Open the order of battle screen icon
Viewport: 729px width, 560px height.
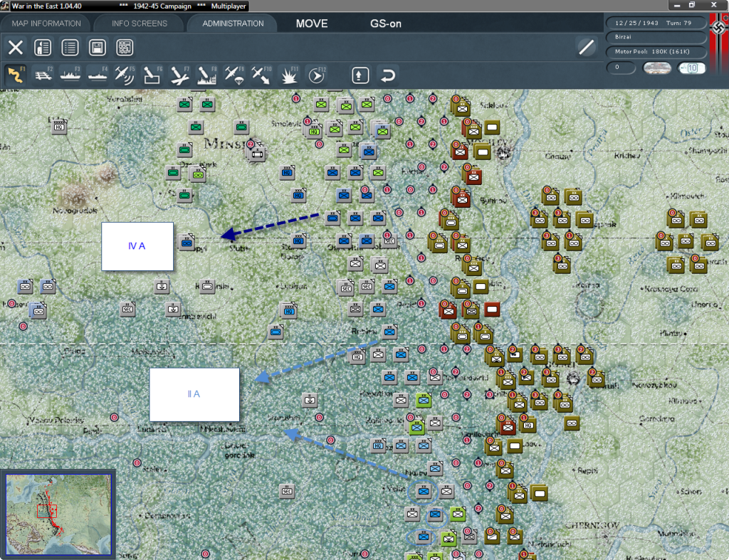pyautogui.click(x=43, y=48)
